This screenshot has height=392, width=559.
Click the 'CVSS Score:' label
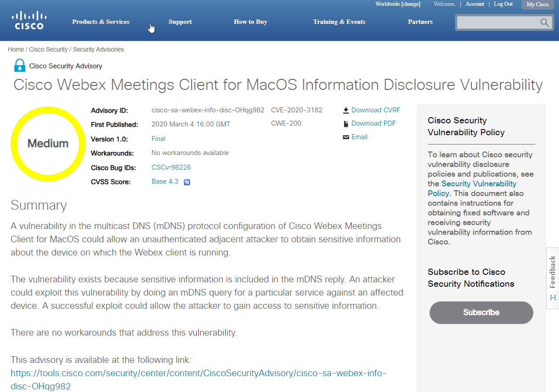click(x=111, y=182)
